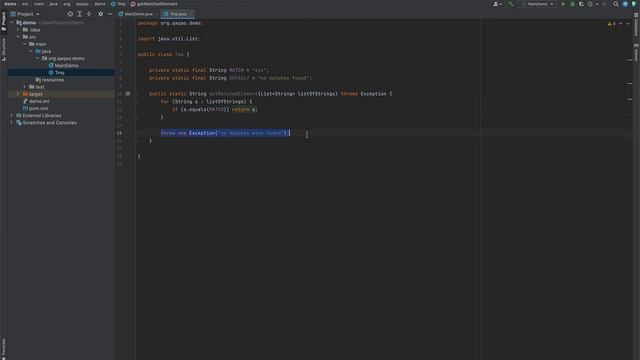Start debugging with the green bug icon
This screenshot has width=640, height=360.
click(x=572, y=4)
